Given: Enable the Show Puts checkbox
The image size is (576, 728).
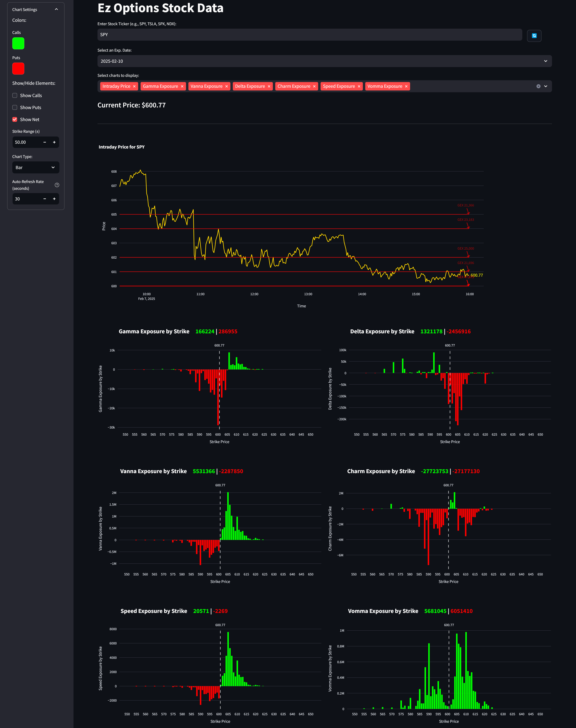Looking at the screenshot, I should 15,108.
